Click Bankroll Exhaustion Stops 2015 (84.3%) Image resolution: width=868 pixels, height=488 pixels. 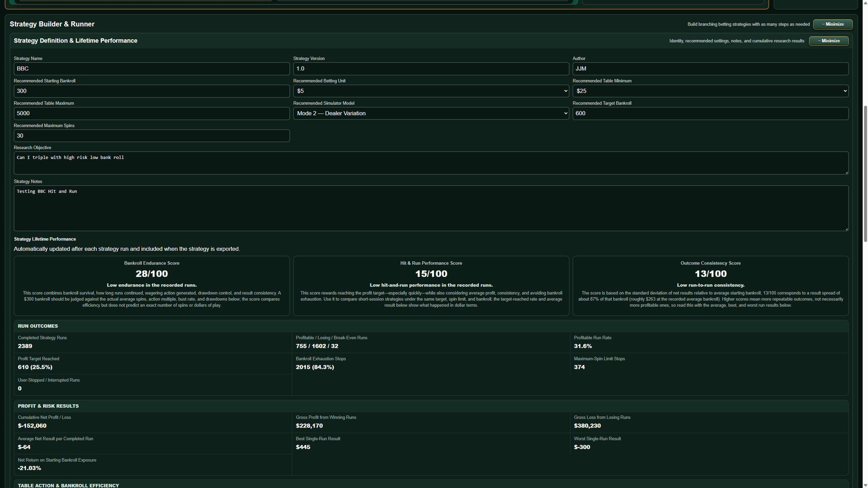point(315,367)
